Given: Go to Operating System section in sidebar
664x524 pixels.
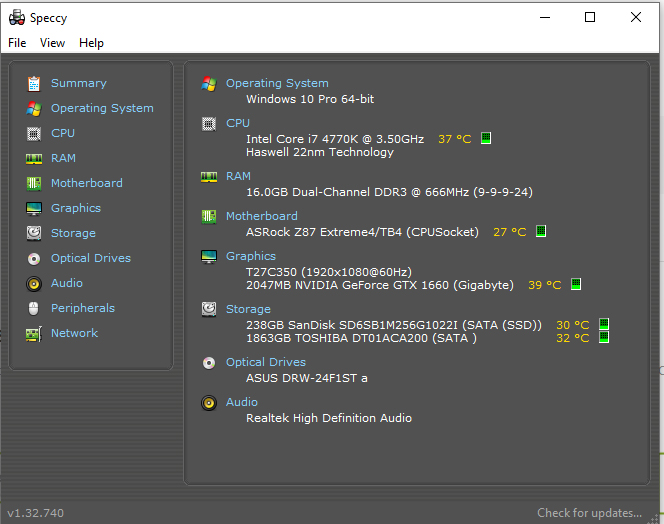Looking at the screenshot, I should coord(102,108).
